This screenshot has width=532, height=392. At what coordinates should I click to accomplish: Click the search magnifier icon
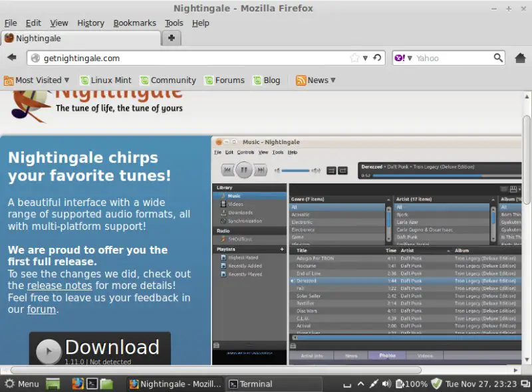(497, 58)
